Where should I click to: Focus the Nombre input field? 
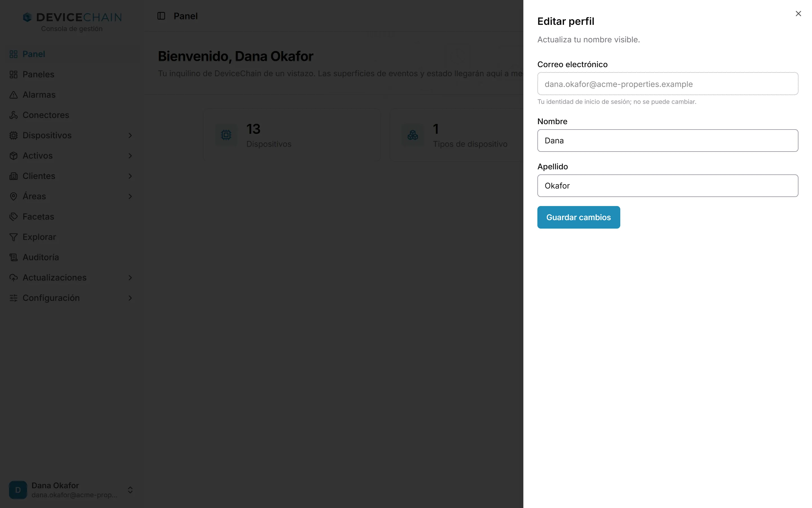click(668, 141)
